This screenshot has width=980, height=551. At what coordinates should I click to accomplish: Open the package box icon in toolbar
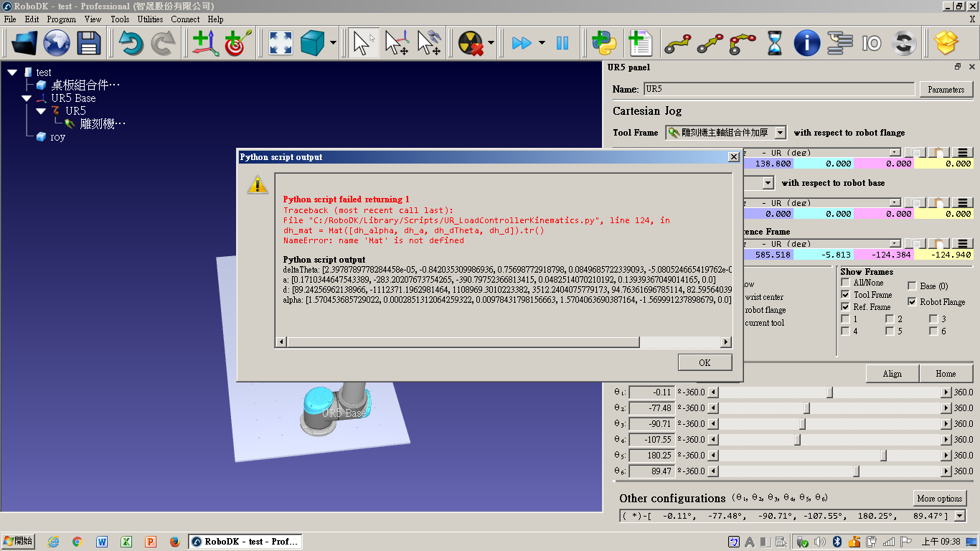pos(947,44)
